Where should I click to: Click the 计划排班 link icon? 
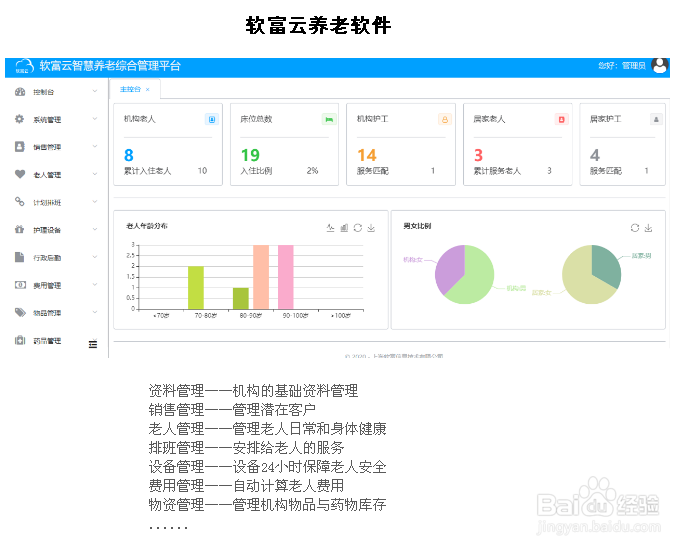(20, 201)
